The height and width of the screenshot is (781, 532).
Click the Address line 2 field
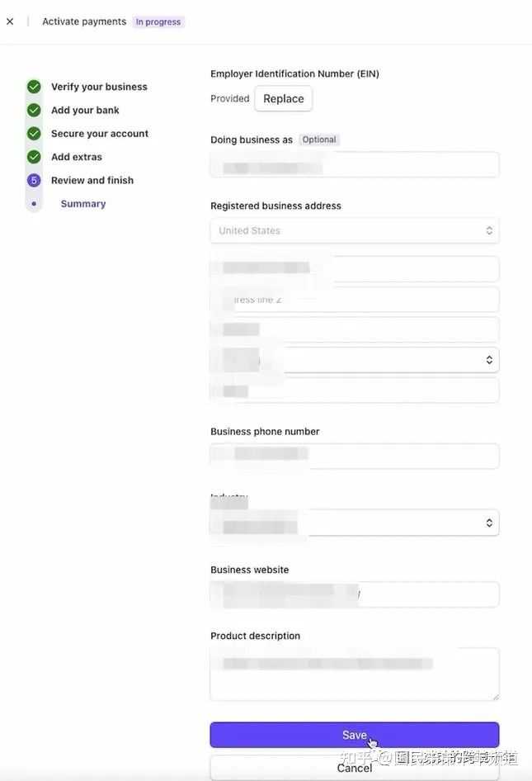(x=355, y=300)
